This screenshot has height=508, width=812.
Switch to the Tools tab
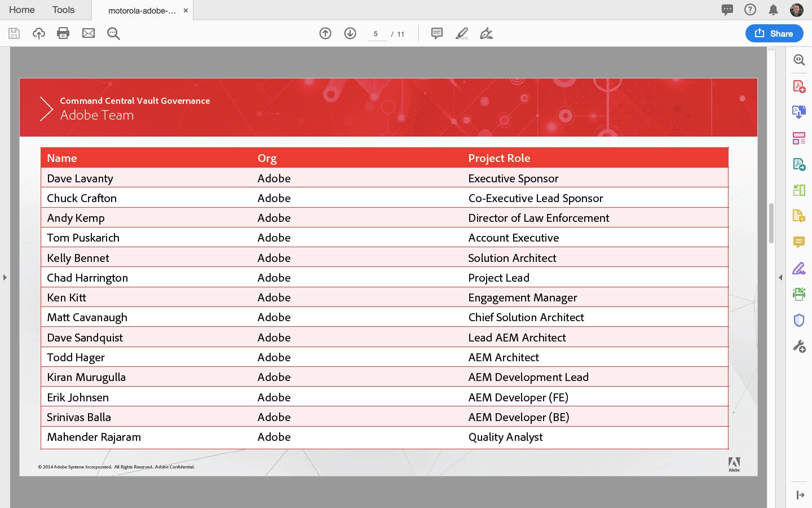pyautogui.click(x=63, y=10)
